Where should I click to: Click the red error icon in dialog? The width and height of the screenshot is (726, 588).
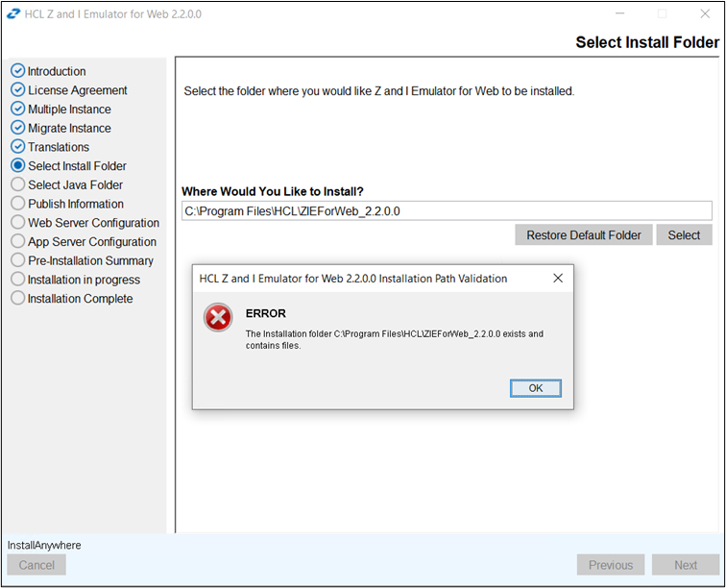coord(218,318)
